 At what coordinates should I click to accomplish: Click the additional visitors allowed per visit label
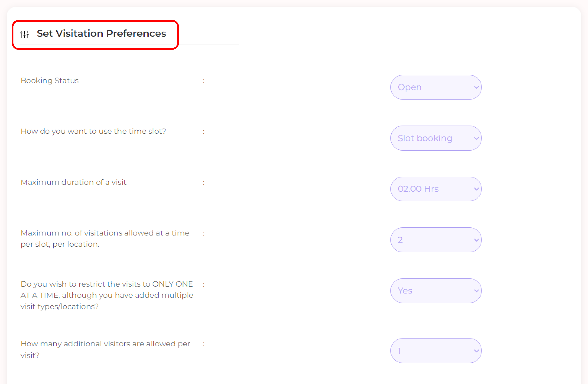(106, 350)
